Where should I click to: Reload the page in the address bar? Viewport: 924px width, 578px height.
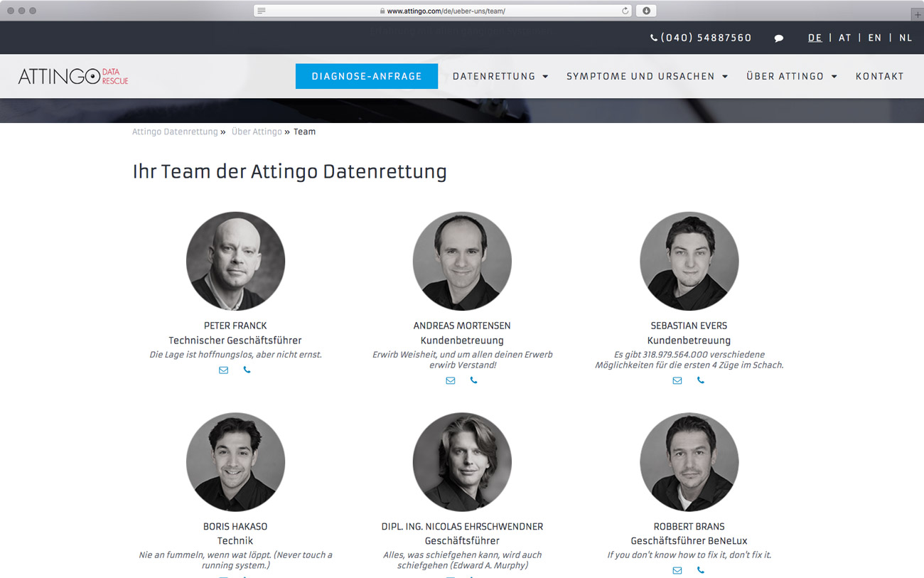tap(625, 11)
